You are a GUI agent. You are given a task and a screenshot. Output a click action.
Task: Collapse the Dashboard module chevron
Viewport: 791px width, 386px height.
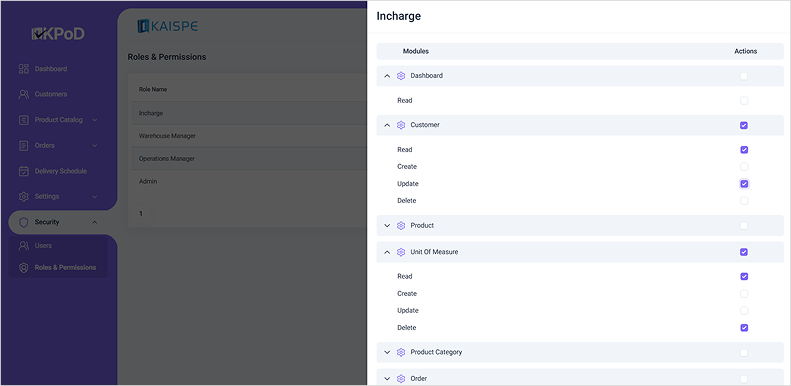(x=387, y=76)
